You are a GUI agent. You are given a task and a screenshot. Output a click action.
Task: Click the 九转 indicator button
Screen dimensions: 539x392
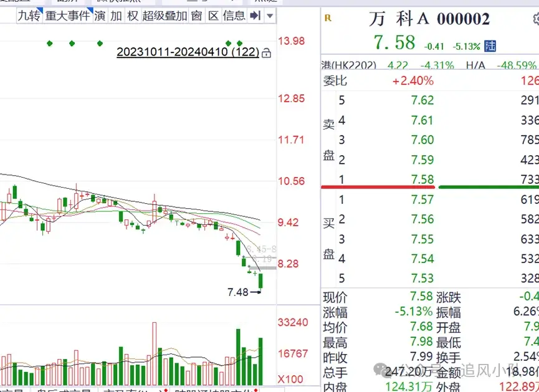pyautogui.click(x=29, y=16)
